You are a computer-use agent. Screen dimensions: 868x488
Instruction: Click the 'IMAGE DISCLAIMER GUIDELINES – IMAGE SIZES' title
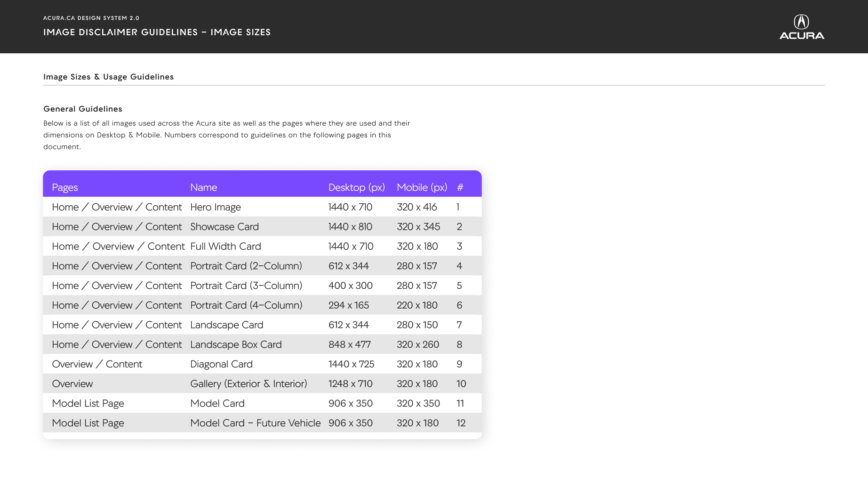(157, 32)
